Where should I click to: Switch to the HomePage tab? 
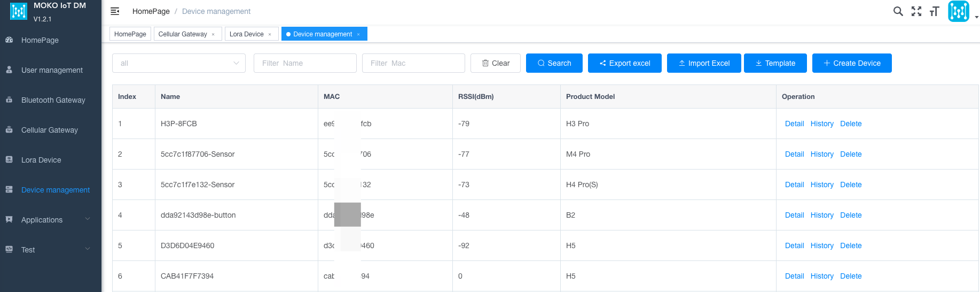pyautogui.click(x=130, y=34)
